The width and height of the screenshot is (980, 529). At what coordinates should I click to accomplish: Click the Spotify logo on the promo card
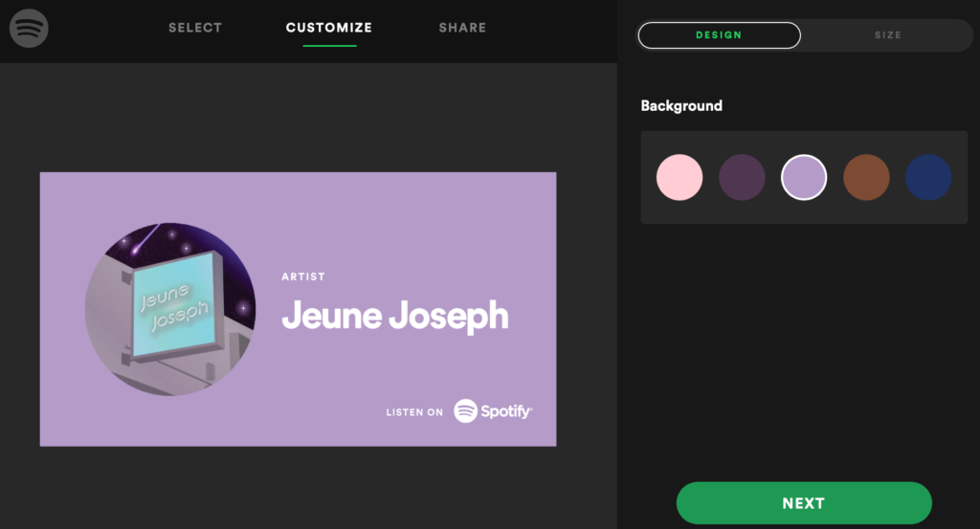(x=493, y=411)
